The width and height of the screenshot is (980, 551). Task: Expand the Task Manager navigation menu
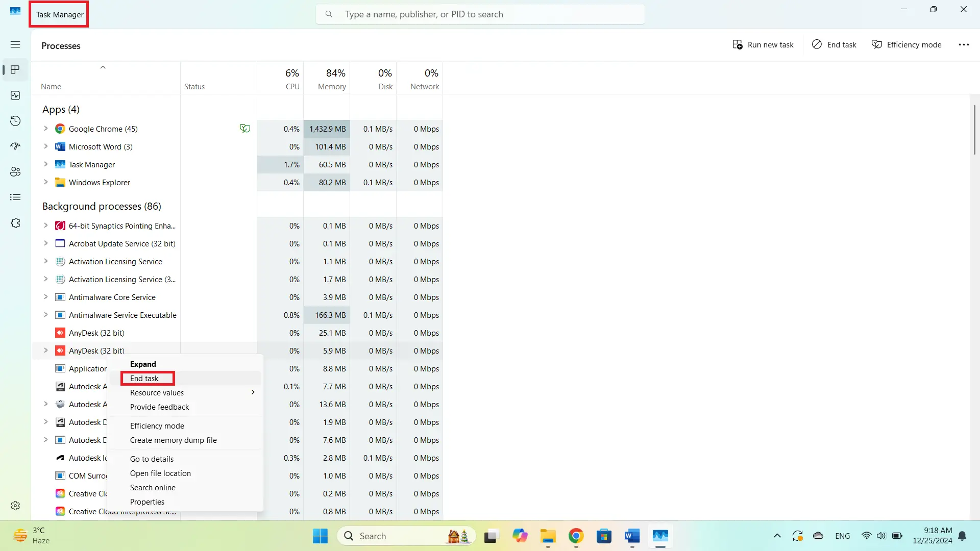click(15, 44)
